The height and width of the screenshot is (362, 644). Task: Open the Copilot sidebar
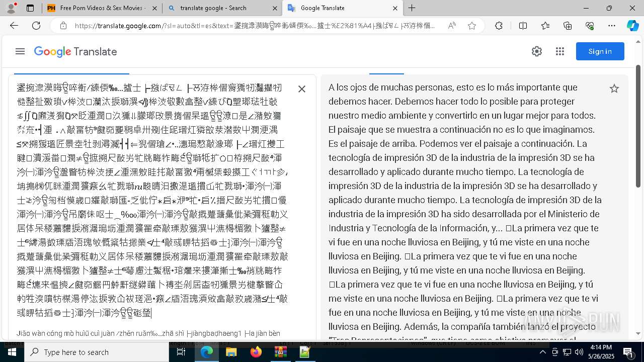[632, 26]
